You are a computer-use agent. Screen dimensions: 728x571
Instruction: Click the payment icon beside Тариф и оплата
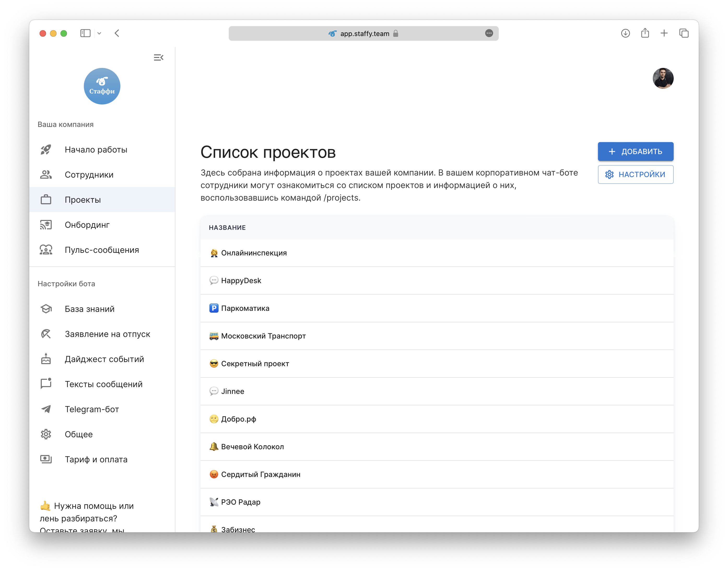point(46,459)
